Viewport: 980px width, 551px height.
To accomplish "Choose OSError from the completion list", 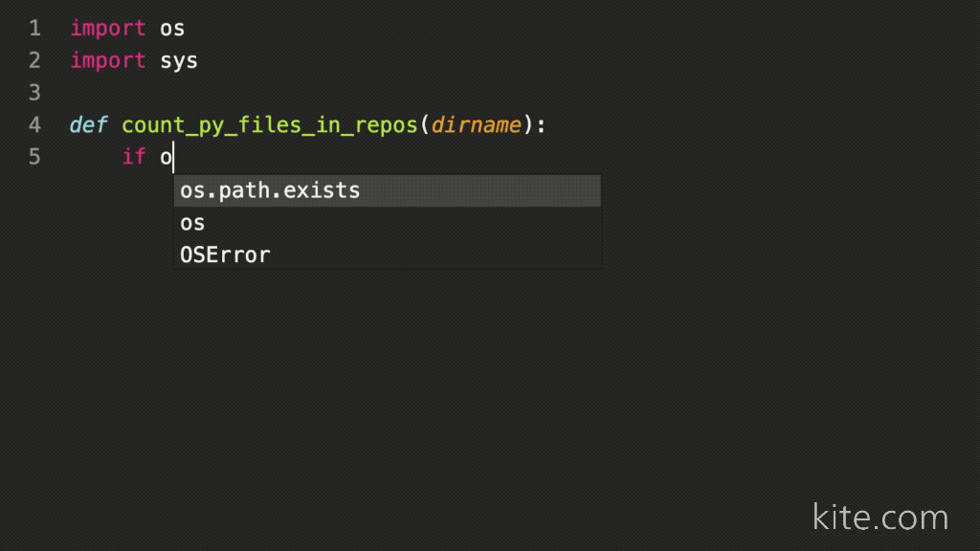I will coord(225,254).
